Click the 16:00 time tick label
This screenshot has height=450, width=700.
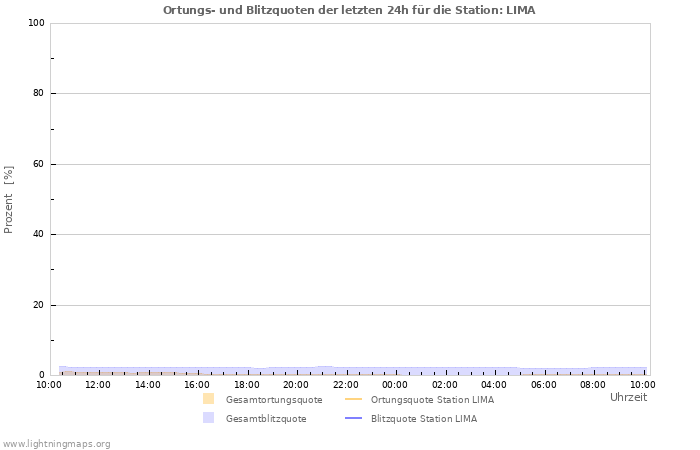(197, 384)
